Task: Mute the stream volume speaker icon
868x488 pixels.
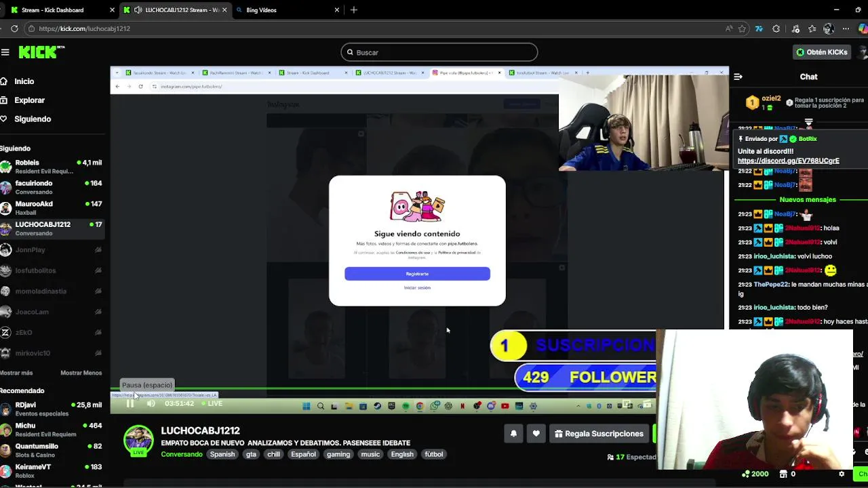Action: 151,403
